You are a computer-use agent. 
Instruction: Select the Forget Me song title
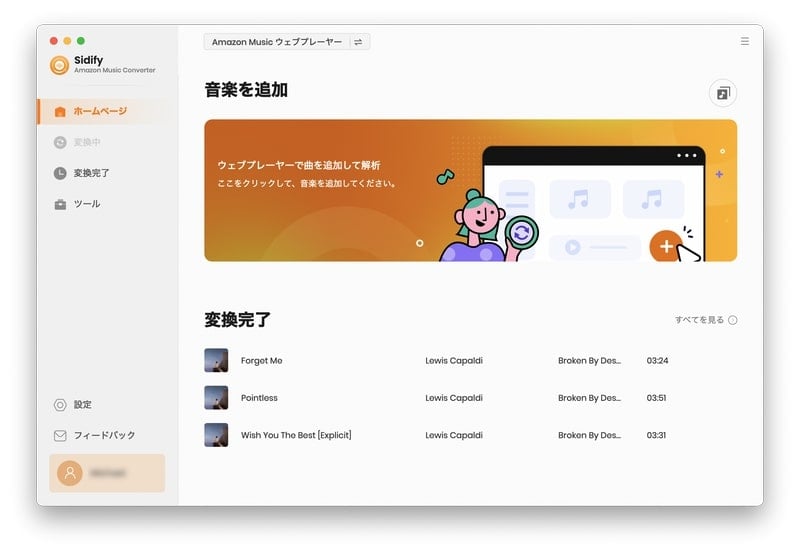(x=261, y=361)
